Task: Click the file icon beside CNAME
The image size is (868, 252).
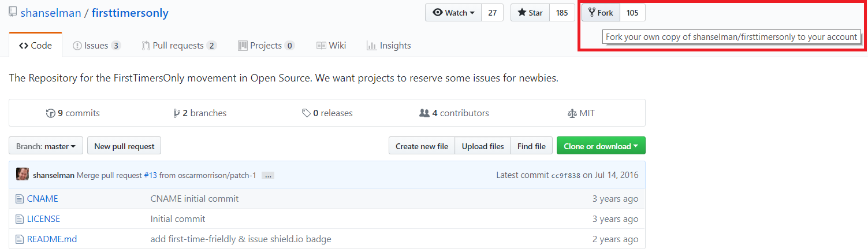Action: coord(19,199)
